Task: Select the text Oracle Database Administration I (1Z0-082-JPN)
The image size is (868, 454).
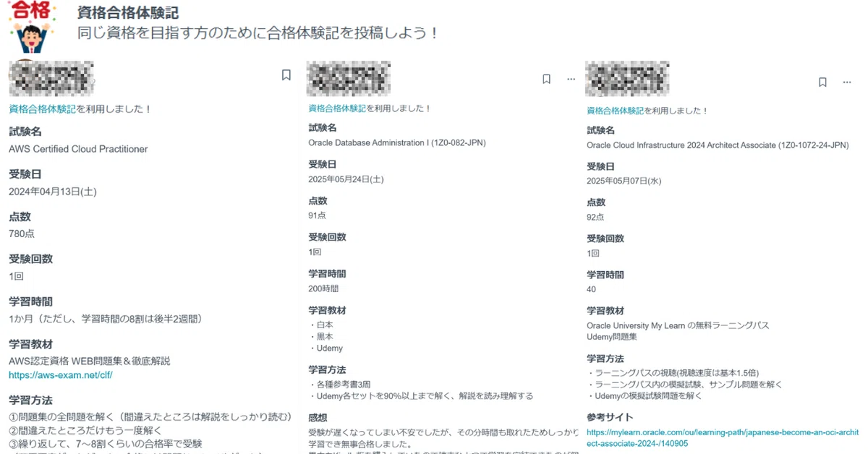Action: (x=397, y=143)
